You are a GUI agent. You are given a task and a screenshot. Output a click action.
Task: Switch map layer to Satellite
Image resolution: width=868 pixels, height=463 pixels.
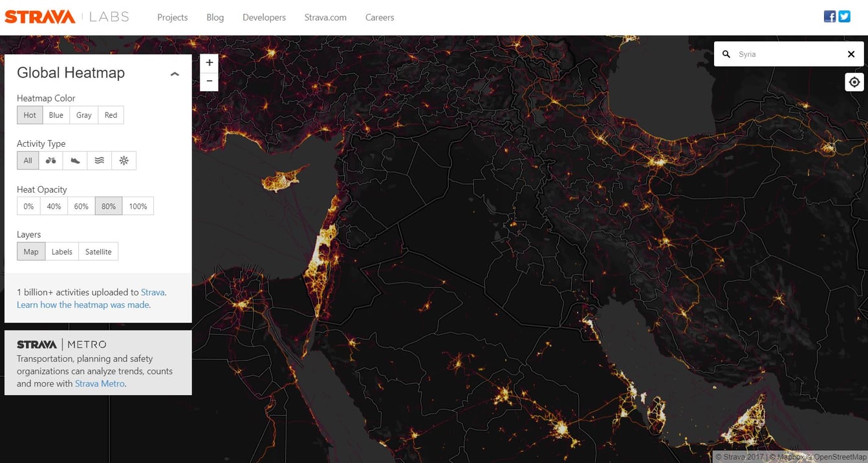point(98,251)
